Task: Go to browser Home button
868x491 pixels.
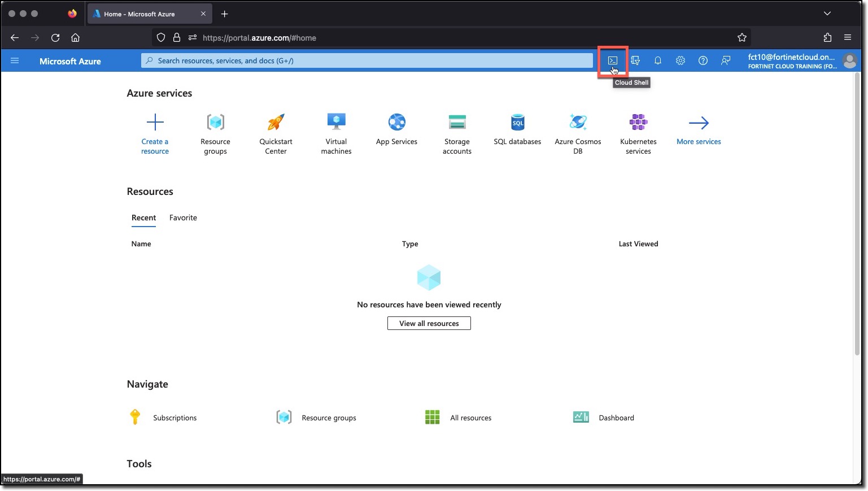Action: pyautogui.click(x=75, y=38)
